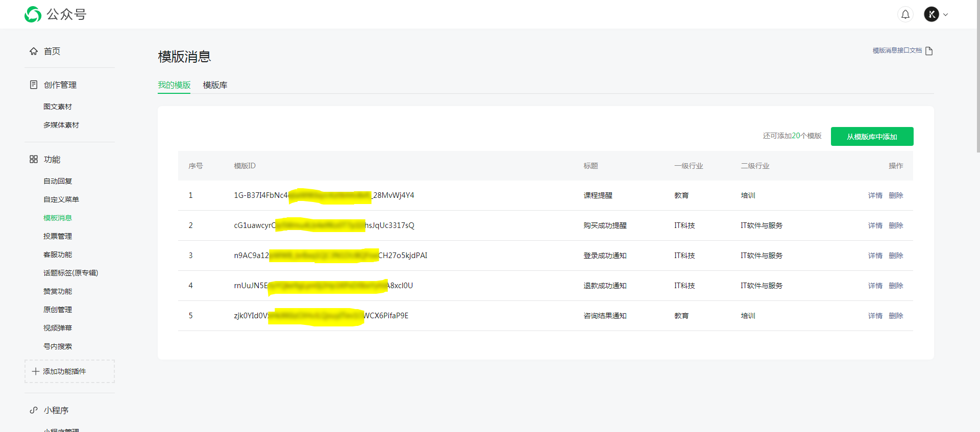This screenshot has height=432, width=980.
Task: Click the plus icon for 添加功能插件
Action: point(36,371)
